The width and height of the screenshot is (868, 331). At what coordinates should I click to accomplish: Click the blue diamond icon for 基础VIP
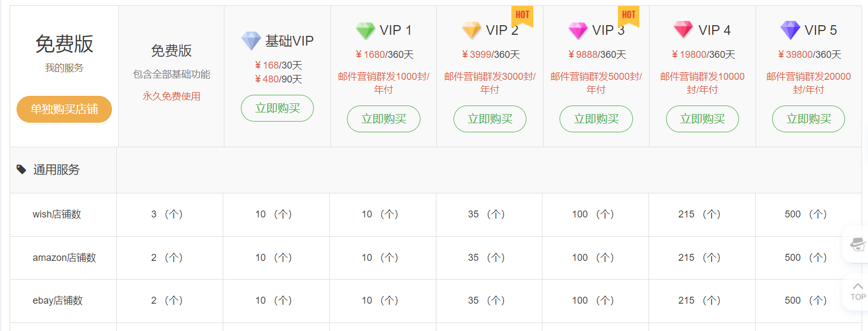[251, 41]
